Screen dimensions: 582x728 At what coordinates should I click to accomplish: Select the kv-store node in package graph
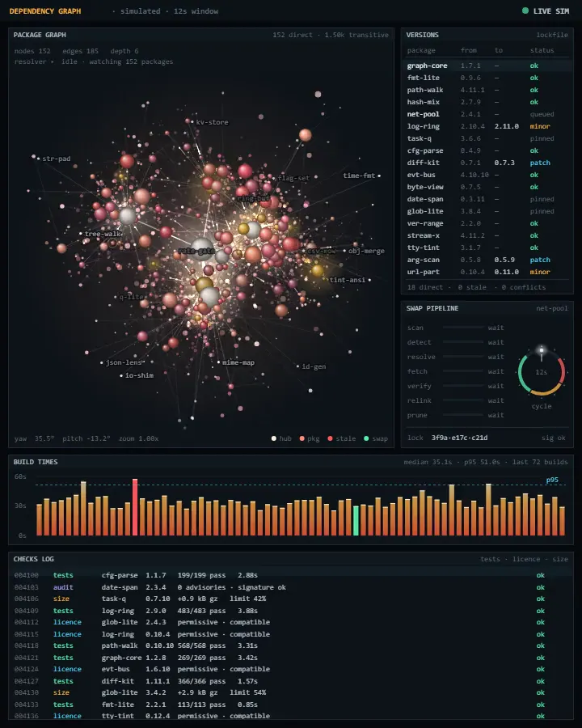click(192, 121)
